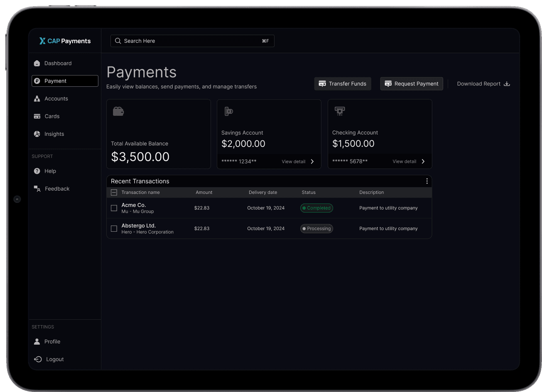Viewport: 542px width, 392px height.
Task: Open the Recent Transactions three-dot menu
Action: (427, 181)
